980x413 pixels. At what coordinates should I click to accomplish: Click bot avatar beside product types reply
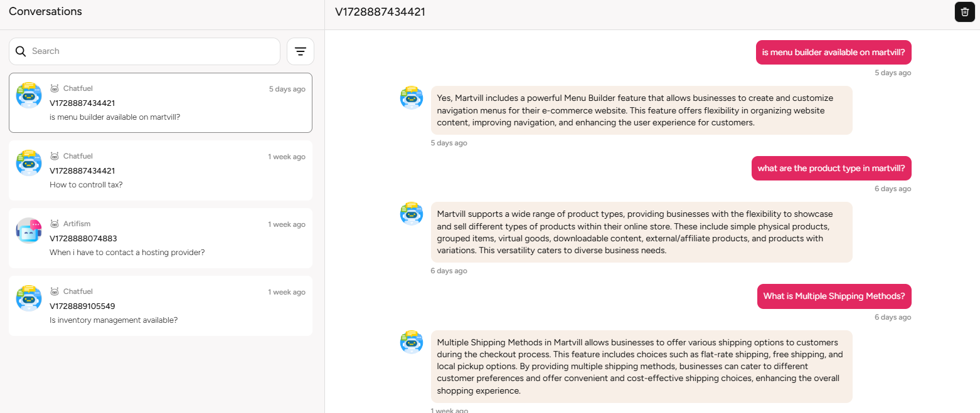(x=412, y=214)
